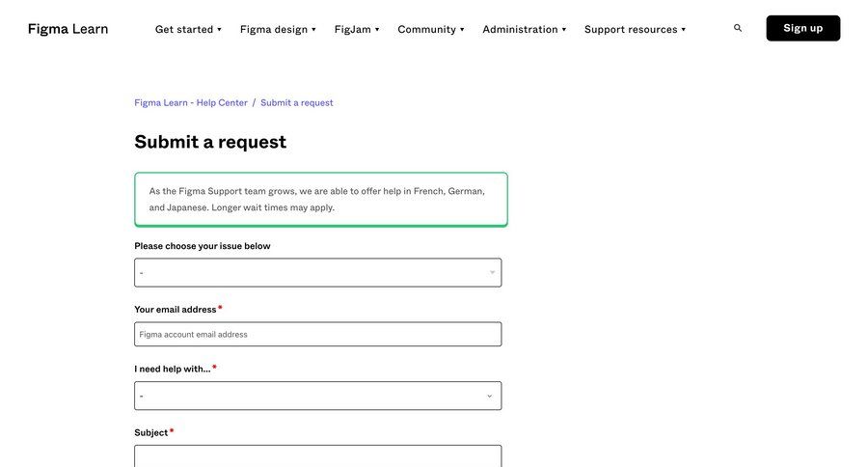Open the Get started menu

pyautogui.click(x=188, y=29)
